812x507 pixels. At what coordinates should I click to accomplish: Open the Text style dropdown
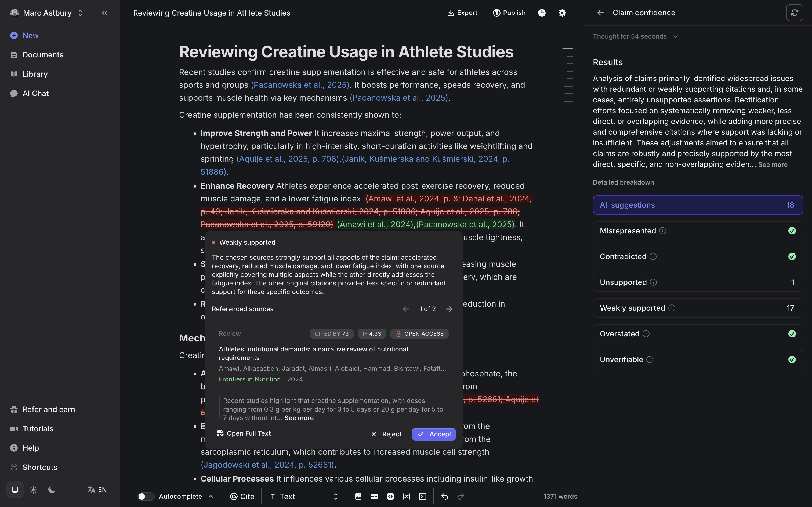tap(304, 496)
